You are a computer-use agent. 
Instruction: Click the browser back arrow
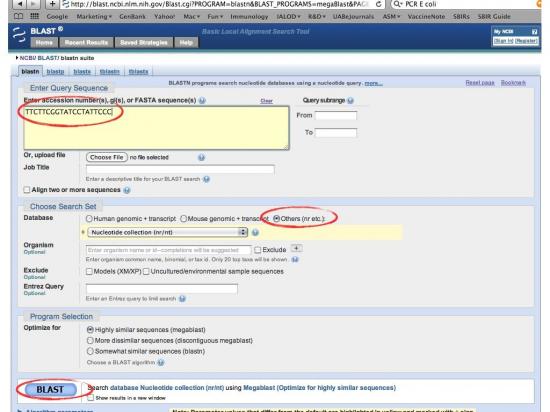[20, 4]
